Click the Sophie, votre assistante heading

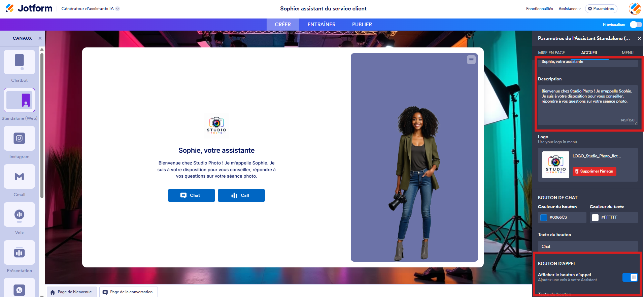click(x=216, y=150)
